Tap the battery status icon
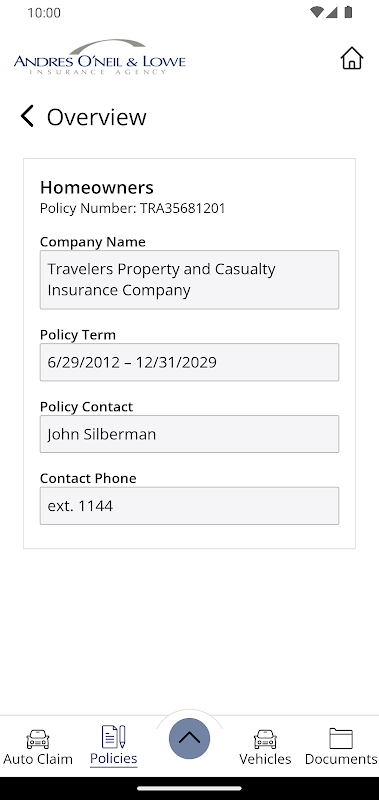Viewport: 379px width, 800px height. pyautogui.click(x=348, y=12)
